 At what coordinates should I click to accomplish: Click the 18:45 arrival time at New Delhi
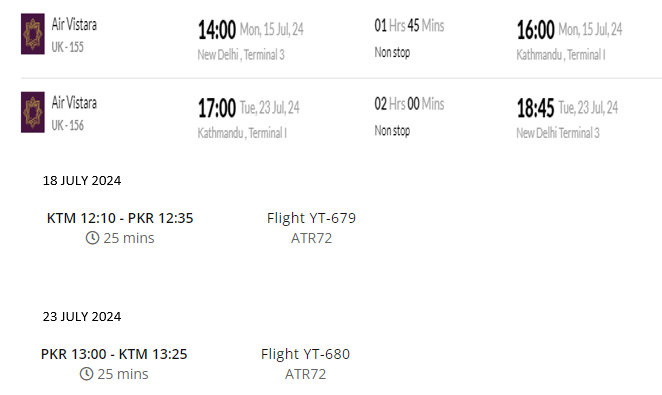(x=535, y=108)
